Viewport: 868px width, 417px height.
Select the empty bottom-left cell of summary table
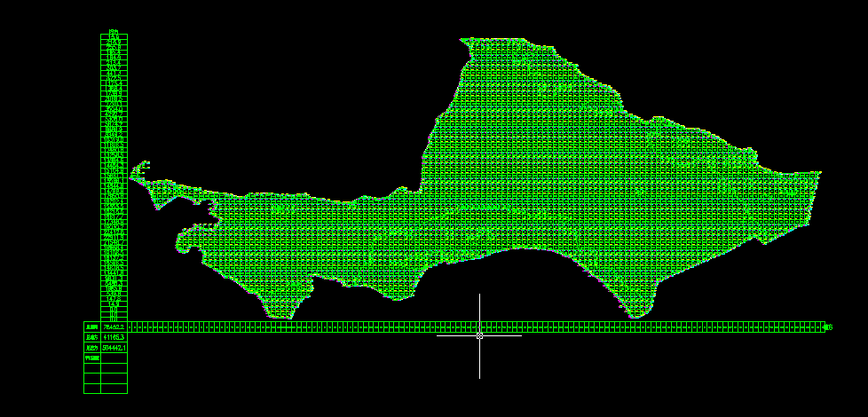(91, 388)
